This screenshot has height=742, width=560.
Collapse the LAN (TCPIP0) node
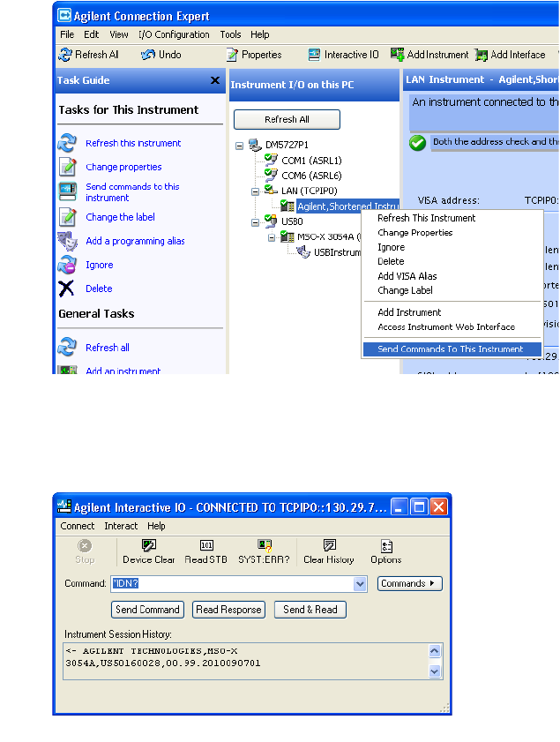click(256, 191)
